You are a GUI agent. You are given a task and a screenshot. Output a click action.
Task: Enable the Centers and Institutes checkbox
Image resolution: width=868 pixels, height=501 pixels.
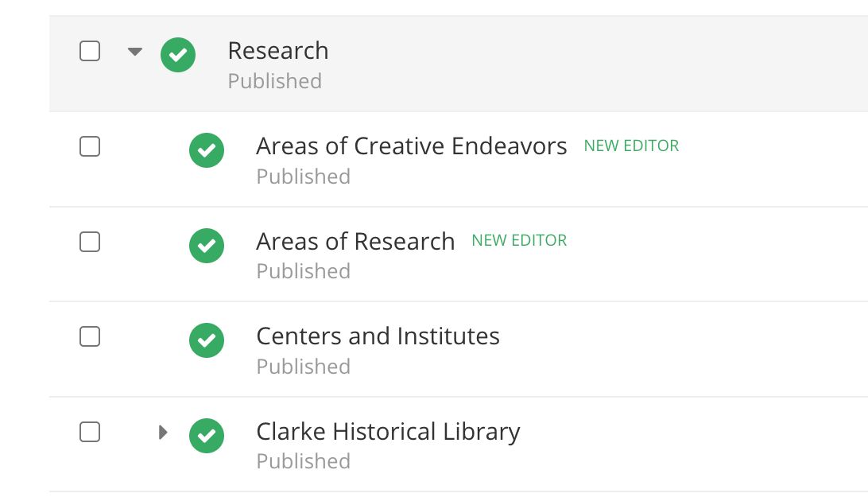coord(90,336)
